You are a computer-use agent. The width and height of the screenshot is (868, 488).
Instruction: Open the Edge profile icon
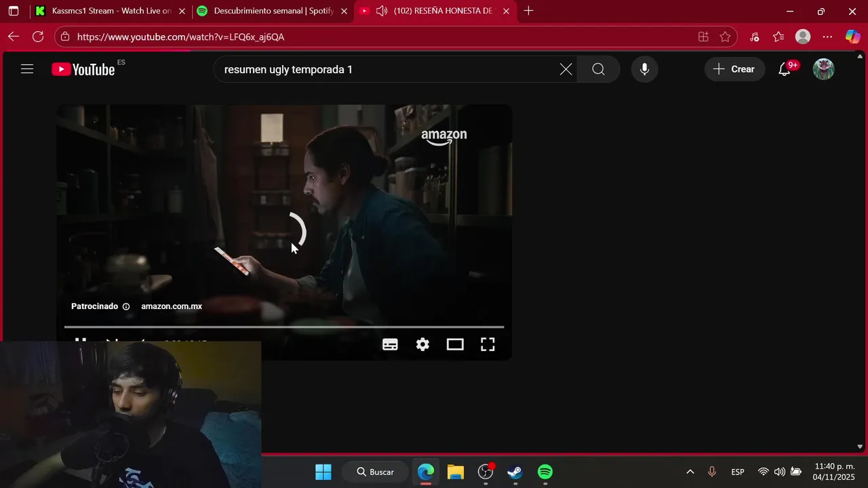[x=803, y=37]
